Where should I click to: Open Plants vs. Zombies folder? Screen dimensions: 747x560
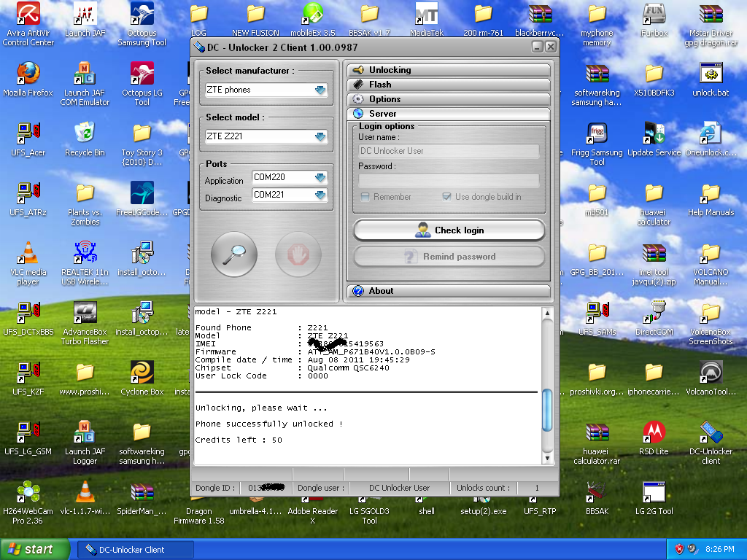[x=85, y=203]
